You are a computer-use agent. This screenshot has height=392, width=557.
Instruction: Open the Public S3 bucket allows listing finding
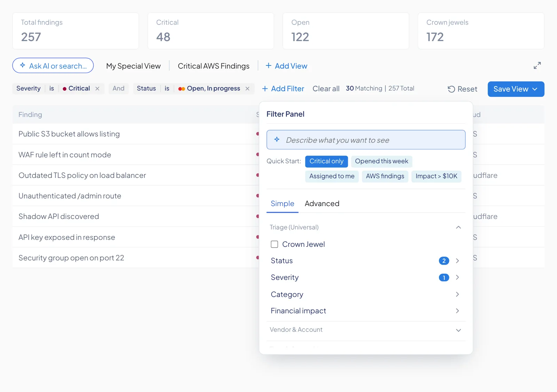pos(69,134)
